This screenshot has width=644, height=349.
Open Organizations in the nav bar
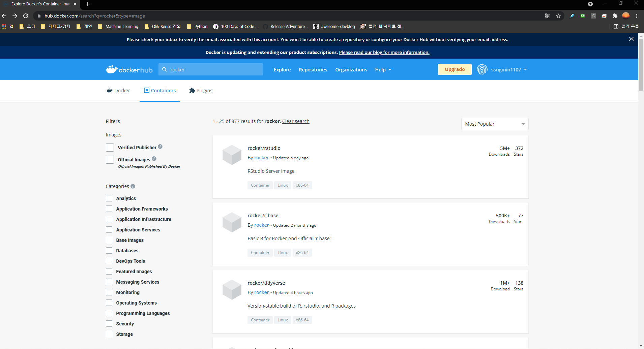351,69
